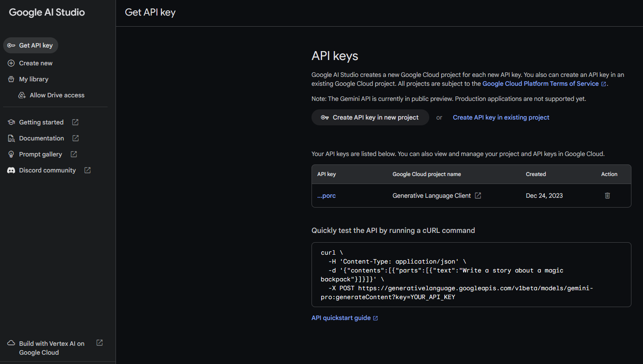Click the Generative Language Client project name
Screen dimensions: 643x364
pos(431,196)
